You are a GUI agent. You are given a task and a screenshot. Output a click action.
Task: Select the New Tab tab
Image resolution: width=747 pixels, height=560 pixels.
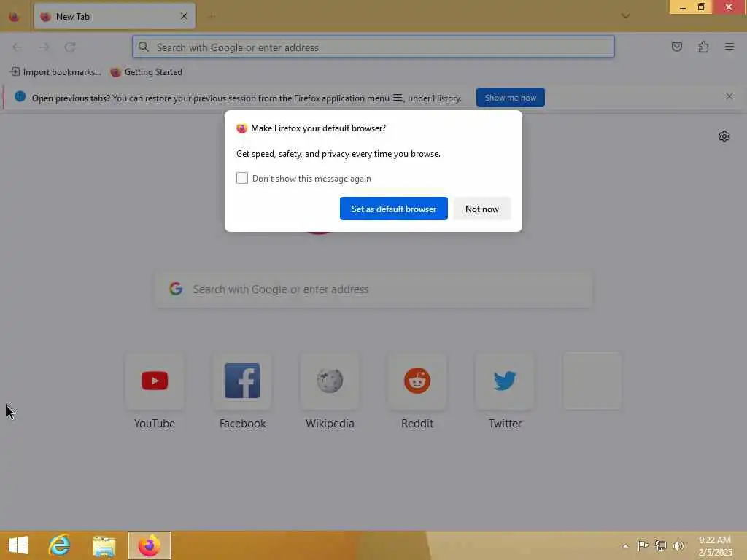(115, 16)
